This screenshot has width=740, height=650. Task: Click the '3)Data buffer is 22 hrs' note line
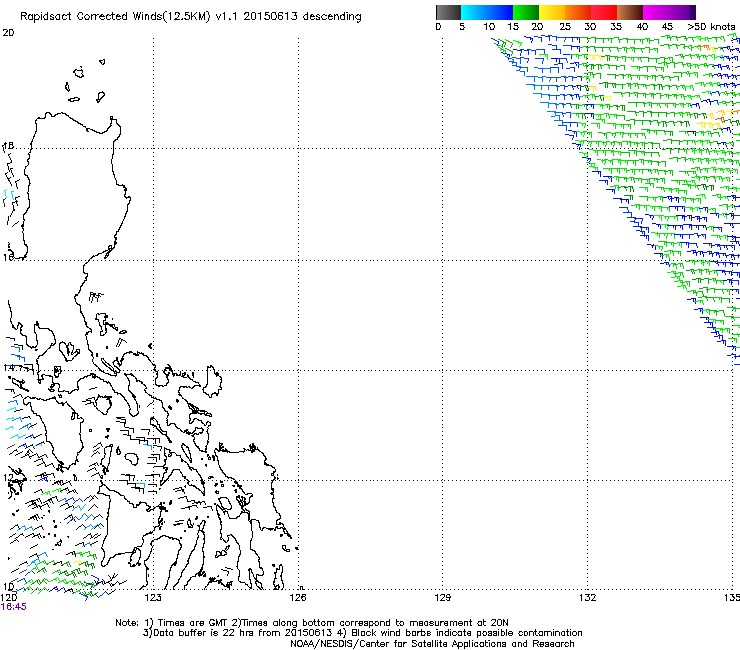coord(362,633)
